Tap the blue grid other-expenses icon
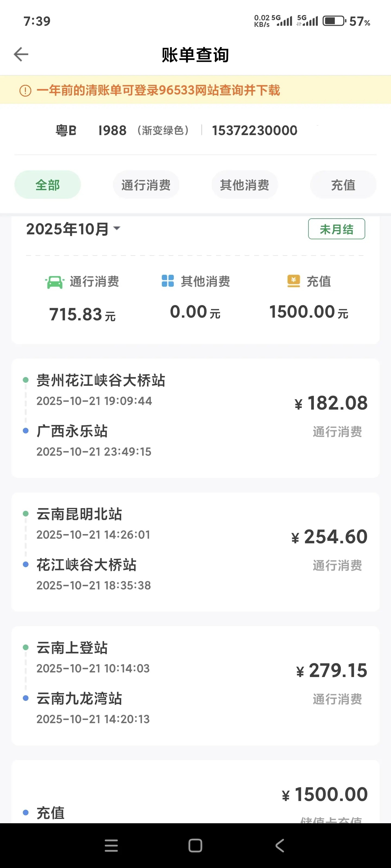The width and height of the screenshot is (391, 868). pos(168,281)
